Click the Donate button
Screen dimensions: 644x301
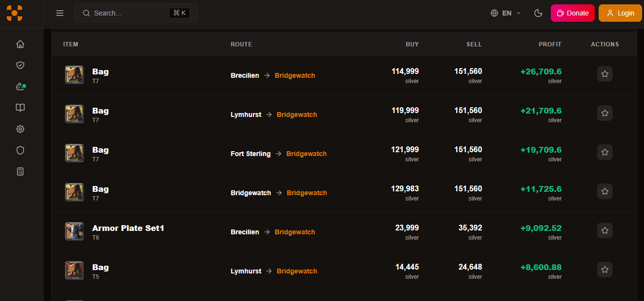(573, 13)
